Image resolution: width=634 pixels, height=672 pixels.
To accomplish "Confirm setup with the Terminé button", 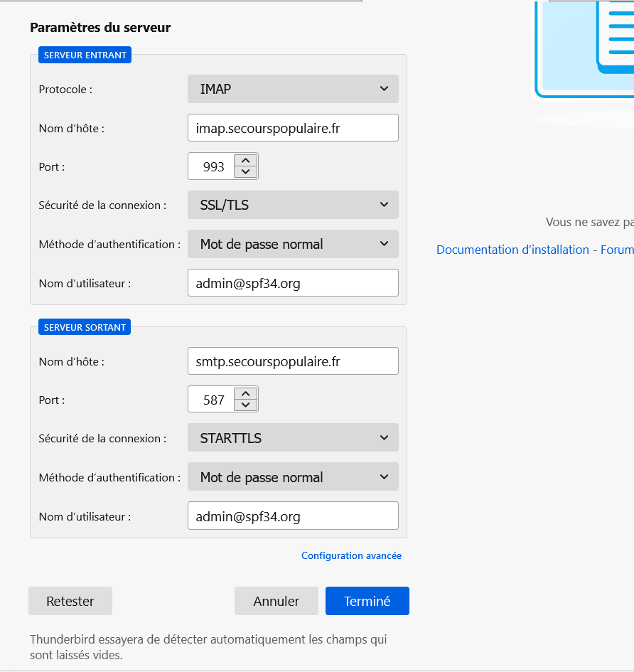I will [x=367, y=601].
